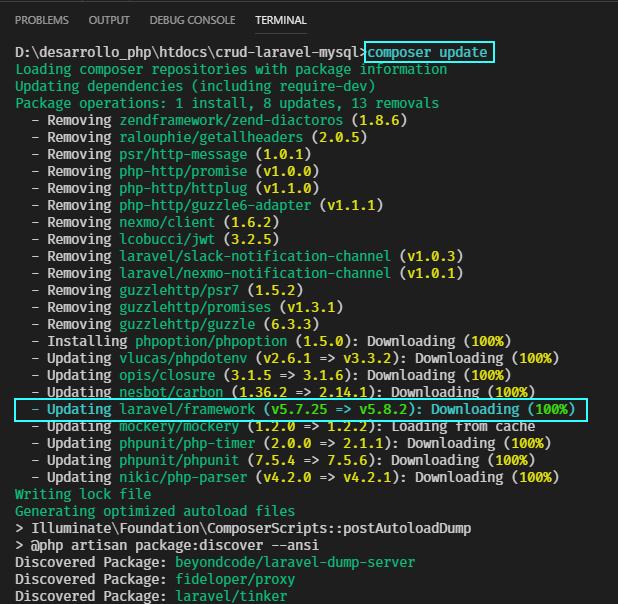Click package name opis/closure
The height and width of the screenshot is (604, 618).
(167, 375)
